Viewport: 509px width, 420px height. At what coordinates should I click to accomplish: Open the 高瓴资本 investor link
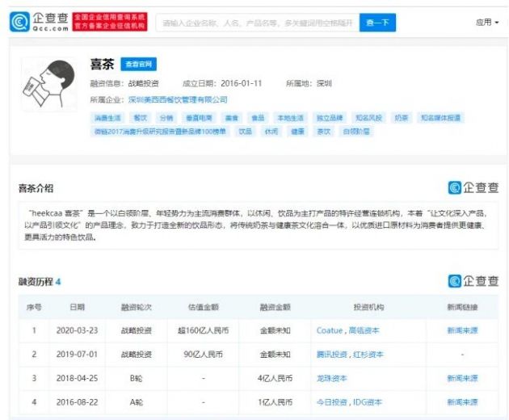coord(364,330)
